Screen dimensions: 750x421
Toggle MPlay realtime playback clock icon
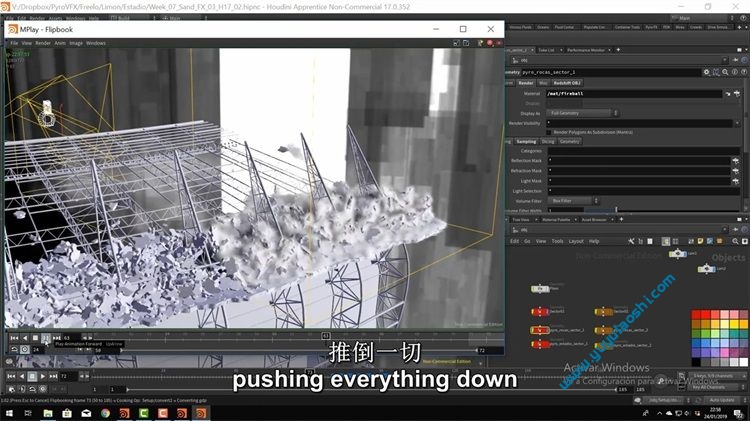(24, 350)
